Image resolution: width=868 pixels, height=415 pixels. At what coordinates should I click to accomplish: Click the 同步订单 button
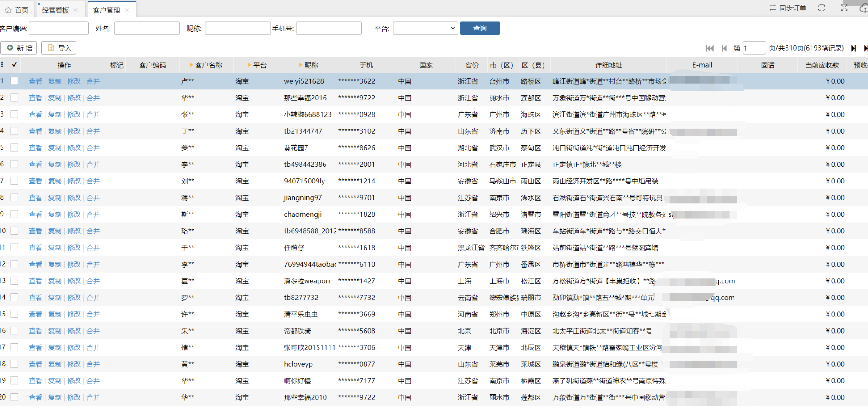[x=788, y=8]
